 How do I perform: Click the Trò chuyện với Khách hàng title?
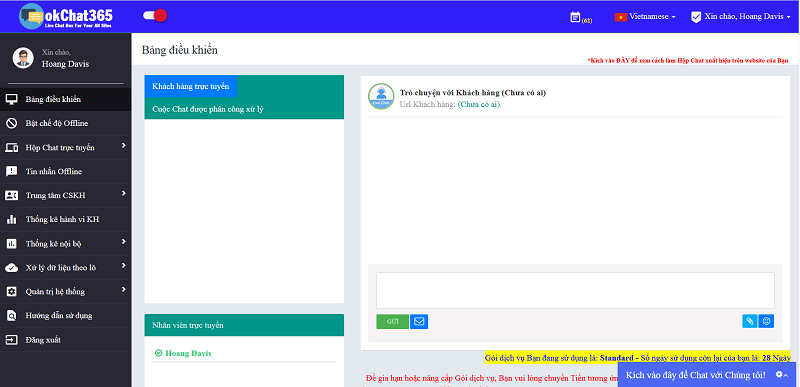tap(473, 93)
